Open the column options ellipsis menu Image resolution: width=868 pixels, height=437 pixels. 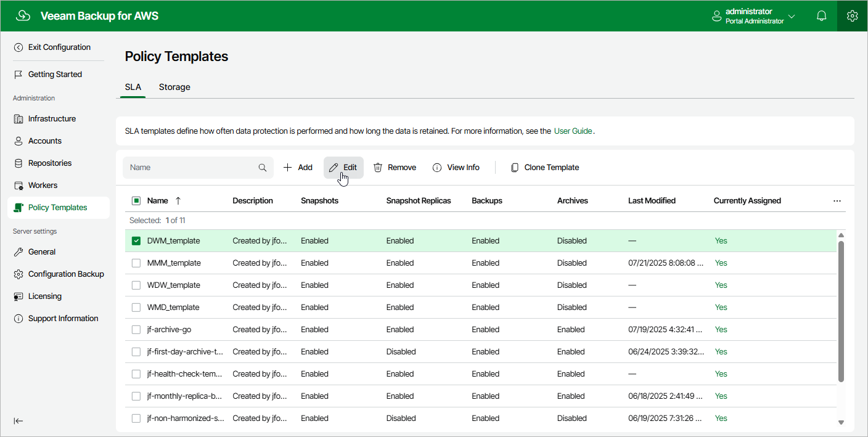pos(837,201)
